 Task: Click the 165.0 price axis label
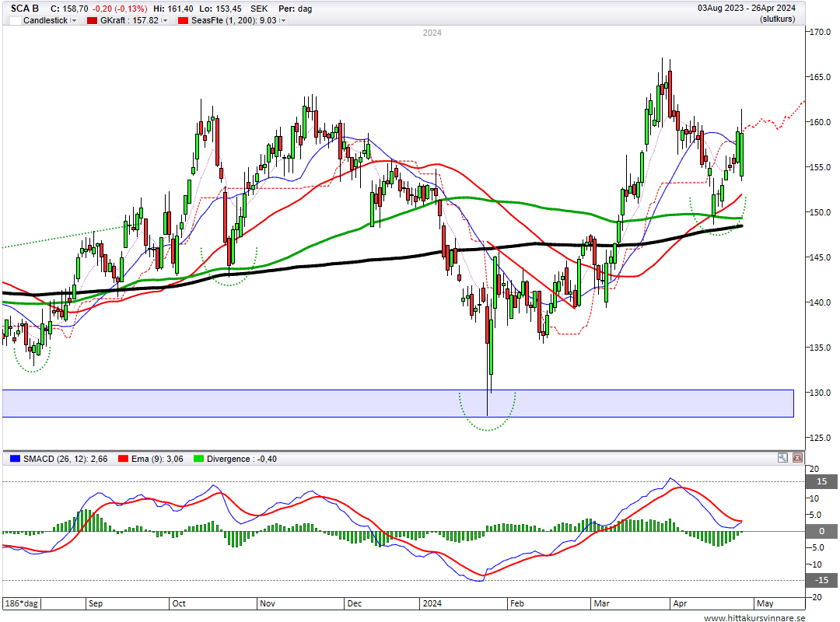[x=820, y=77]
